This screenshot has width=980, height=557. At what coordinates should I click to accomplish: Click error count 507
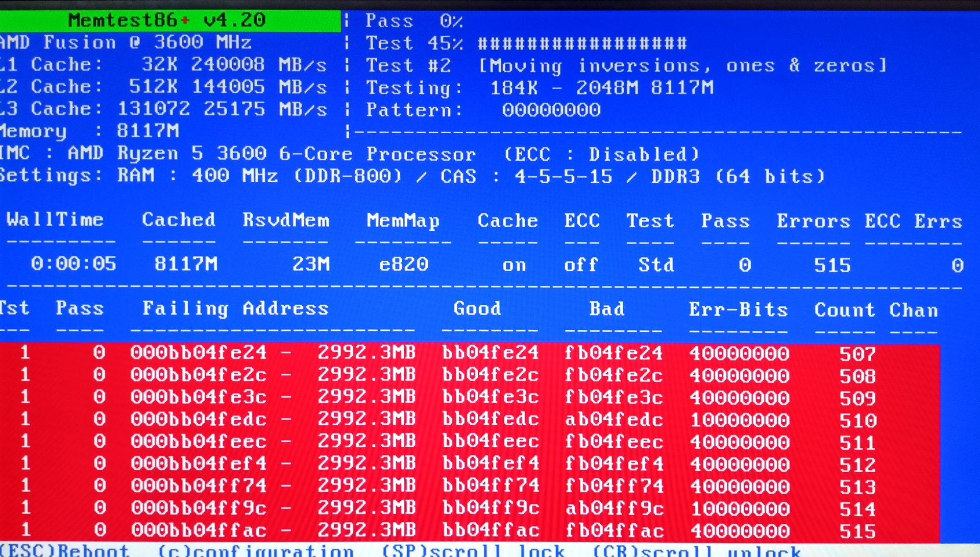[857, 354]
